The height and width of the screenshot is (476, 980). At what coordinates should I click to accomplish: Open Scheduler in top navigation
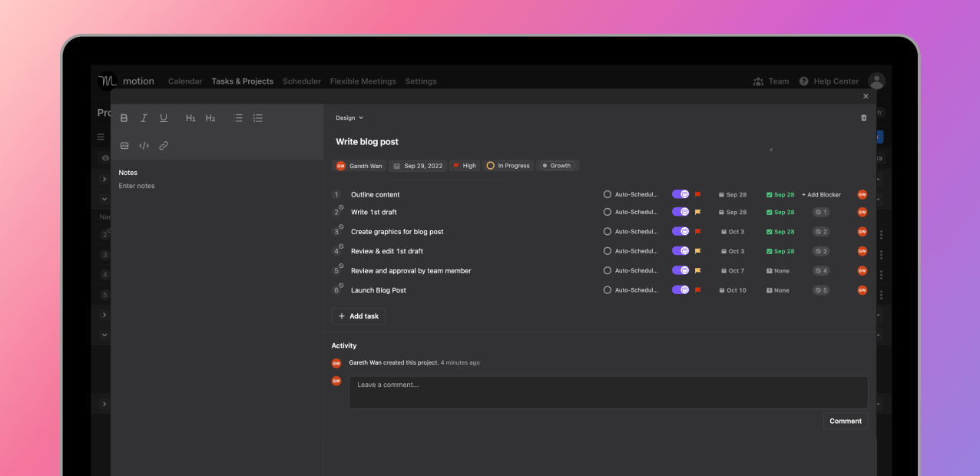(x=302, y=81)
